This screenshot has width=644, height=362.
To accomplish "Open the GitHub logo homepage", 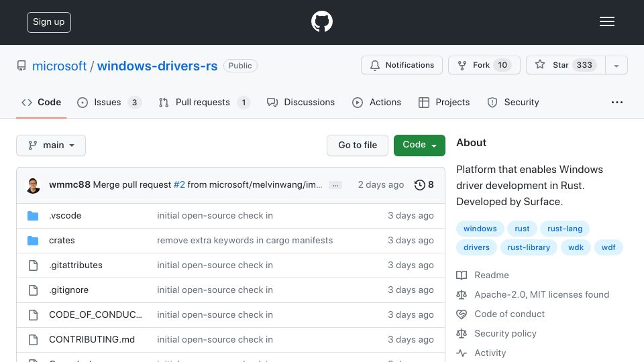I will (321, 21).
